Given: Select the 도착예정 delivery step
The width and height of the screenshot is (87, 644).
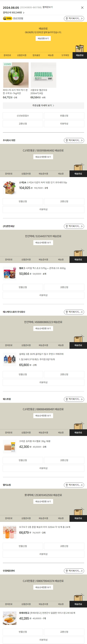Looking at the screenshot, I should pyautogui.click(x=65, y=55).
